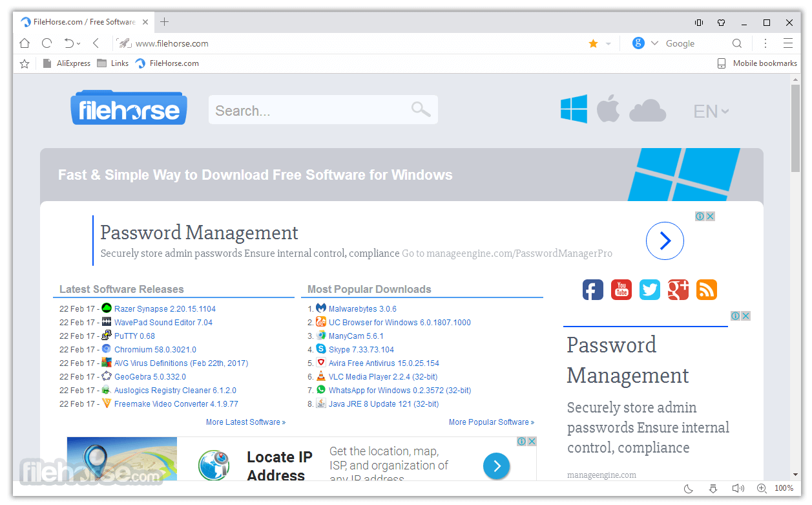Open FileHorse YouTube channel icon

(x=621, y=289)
